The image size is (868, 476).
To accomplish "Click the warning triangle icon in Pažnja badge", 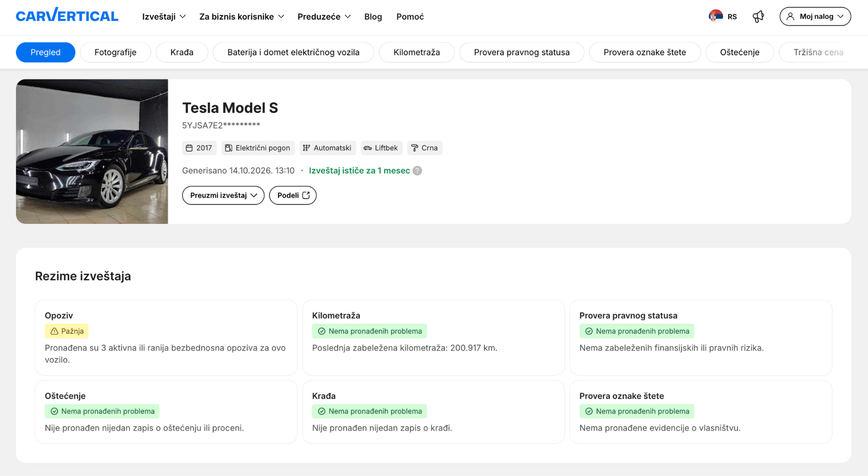I will coord(54,331).
